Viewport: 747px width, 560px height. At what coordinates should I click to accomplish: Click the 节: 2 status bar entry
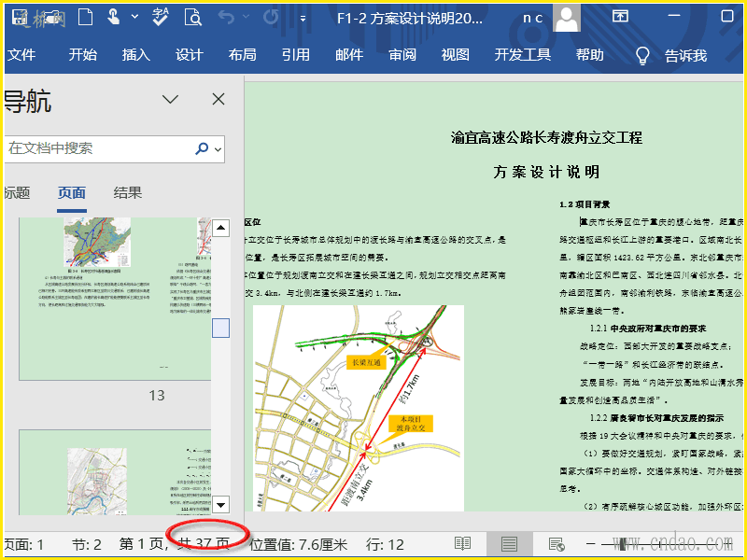coord(87,544)
